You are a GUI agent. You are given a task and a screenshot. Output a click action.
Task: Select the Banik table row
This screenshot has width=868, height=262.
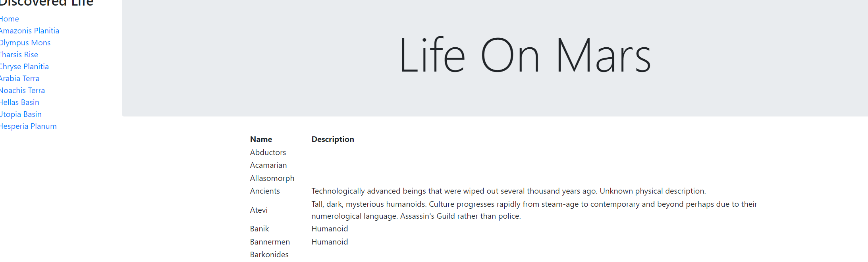tap(260, 229)
